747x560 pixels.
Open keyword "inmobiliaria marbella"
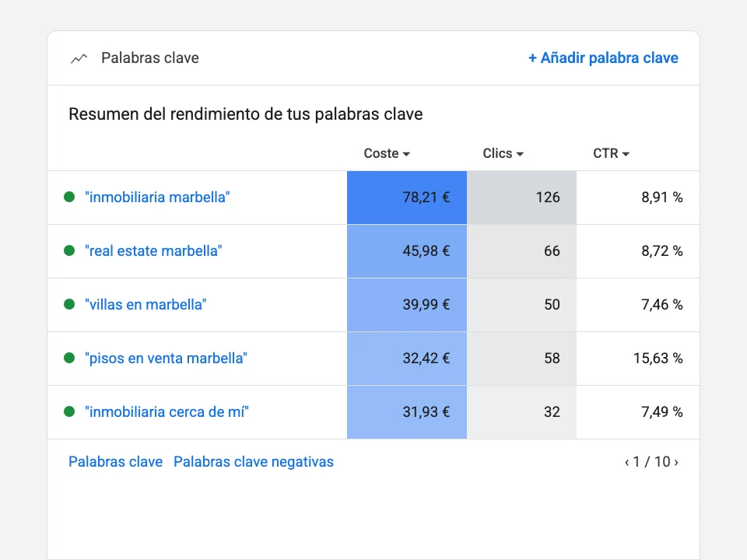click(157, 197)
